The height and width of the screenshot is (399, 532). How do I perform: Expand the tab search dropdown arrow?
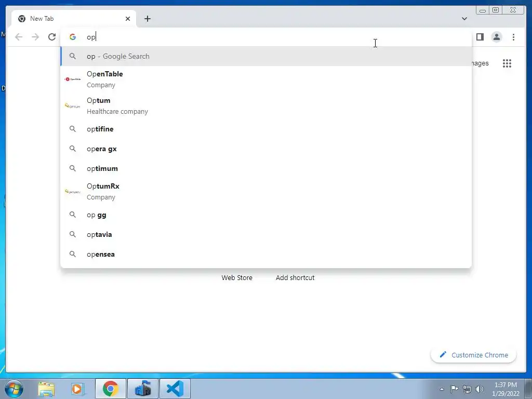(464, 19)
